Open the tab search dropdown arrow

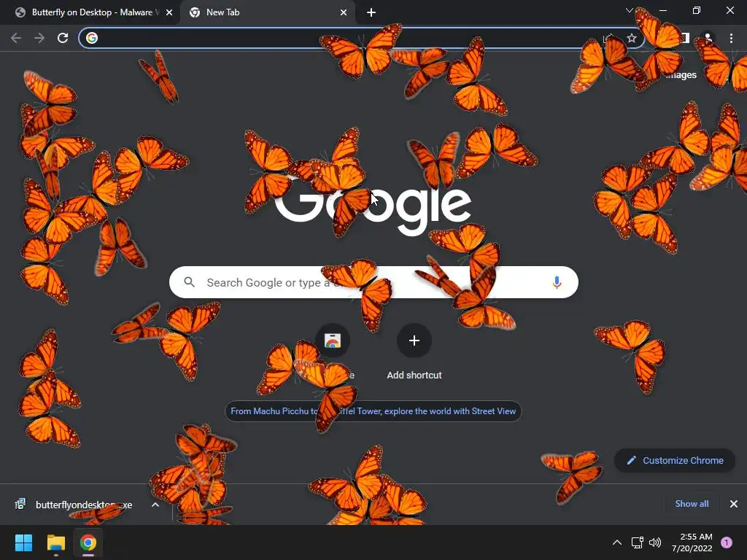point(630,10)
